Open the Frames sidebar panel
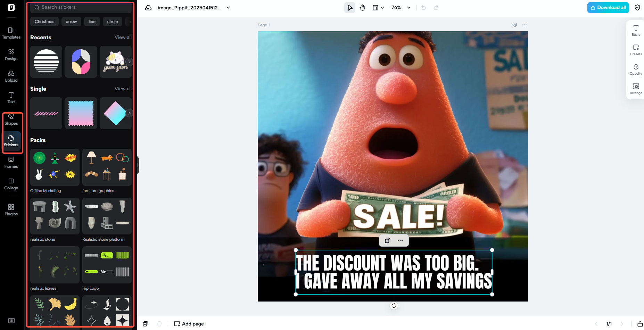 click(11, 163)
